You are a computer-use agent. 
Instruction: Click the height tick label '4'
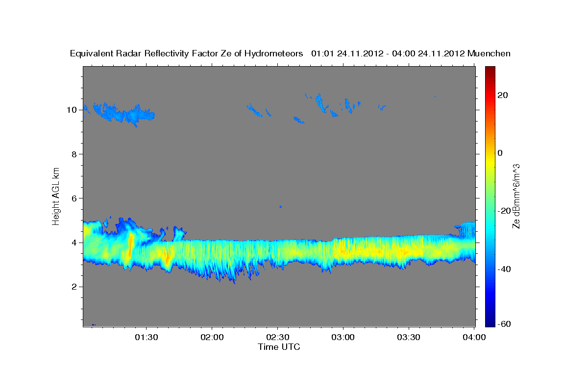point(74,243)
